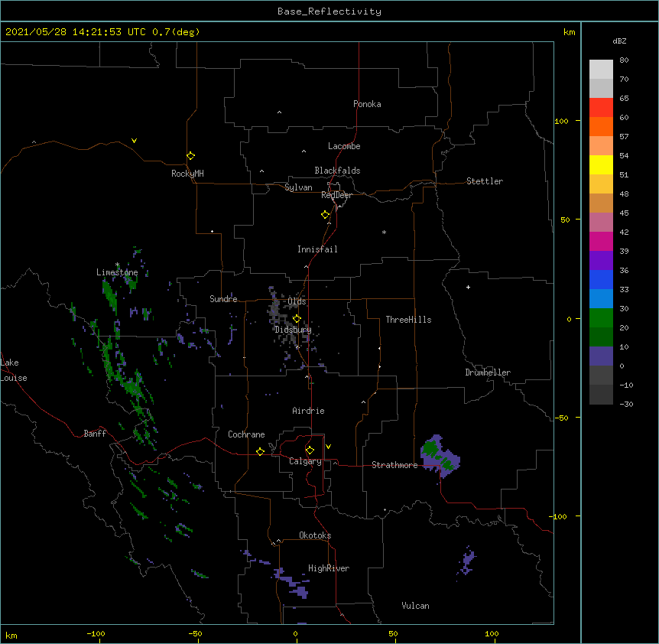Click the Blackfalds city label
The image size is (659, 644).
pos(337,171)
